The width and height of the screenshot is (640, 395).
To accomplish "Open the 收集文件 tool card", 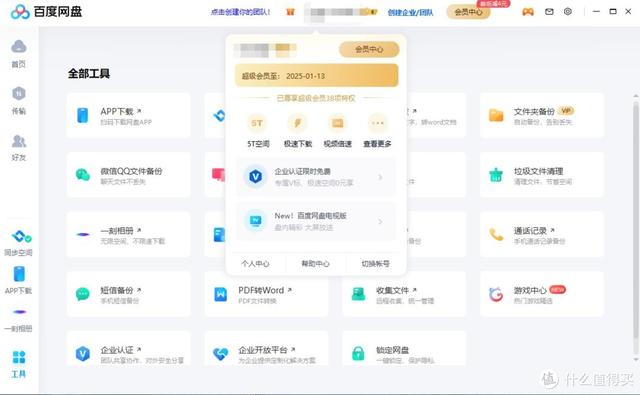I will tap(404, 294).
